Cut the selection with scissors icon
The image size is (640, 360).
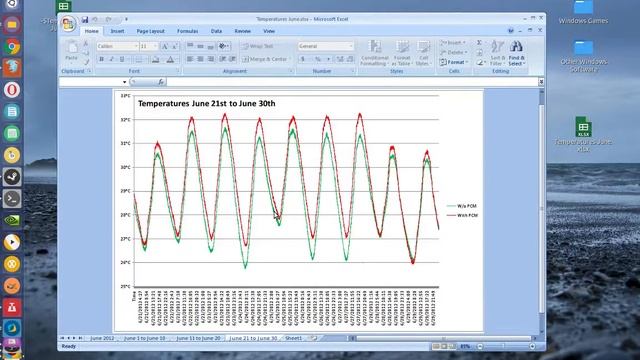86,44
